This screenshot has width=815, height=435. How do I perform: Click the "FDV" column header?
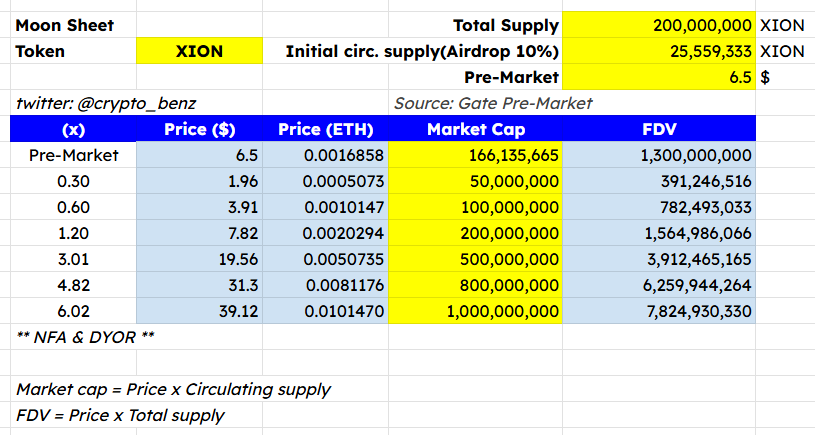tap(659, 129)
